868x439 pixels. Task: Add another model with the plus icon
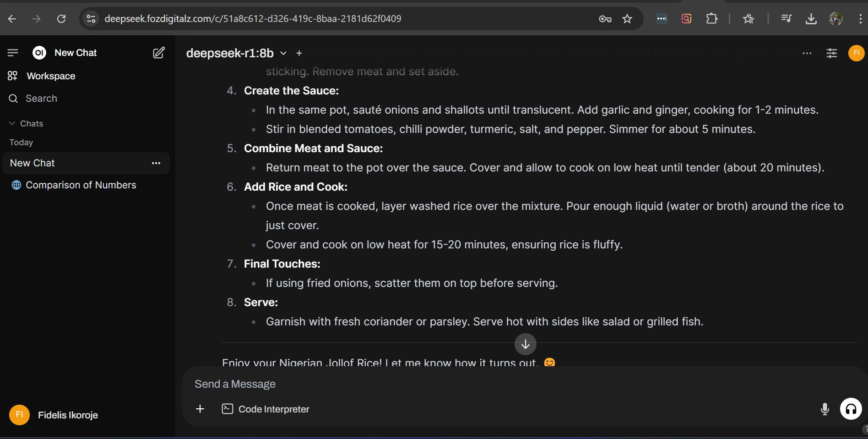coord(299,53)
